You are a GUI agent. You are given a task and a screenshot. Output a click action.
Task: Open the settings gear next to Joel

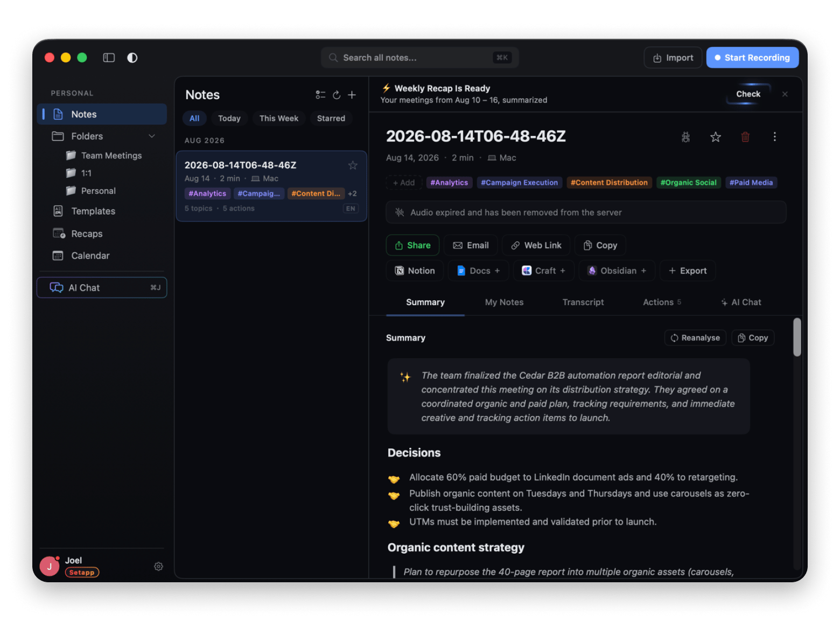158,566
